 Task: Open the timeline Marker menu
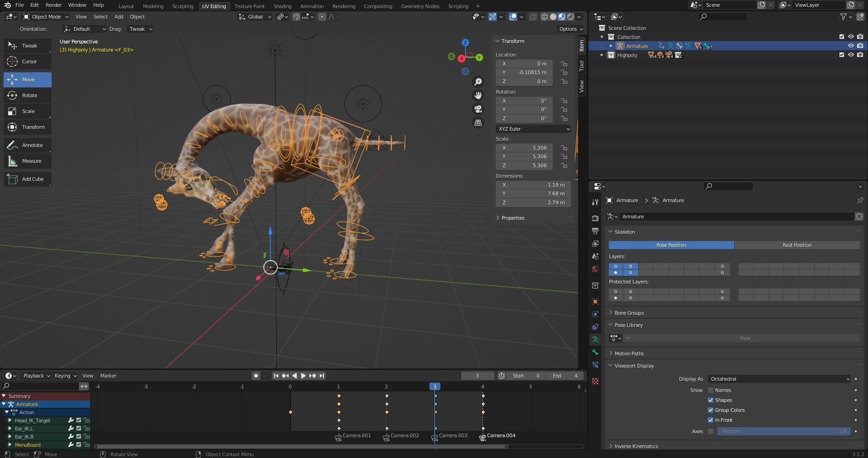coord(108,376)
